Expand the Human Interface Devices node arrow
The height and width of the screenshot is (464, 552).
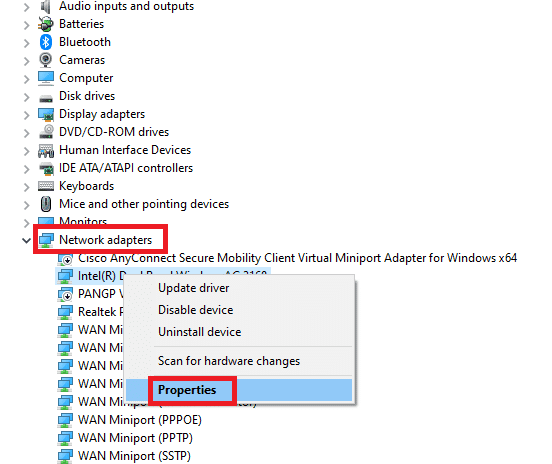point(26,151)
